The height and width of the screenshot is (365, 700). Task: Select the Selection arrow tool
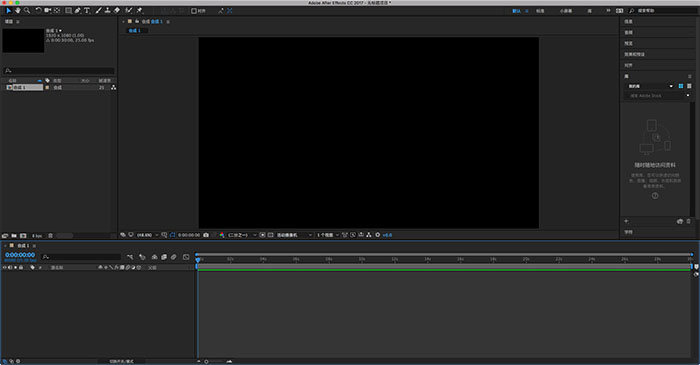(8, 10)
